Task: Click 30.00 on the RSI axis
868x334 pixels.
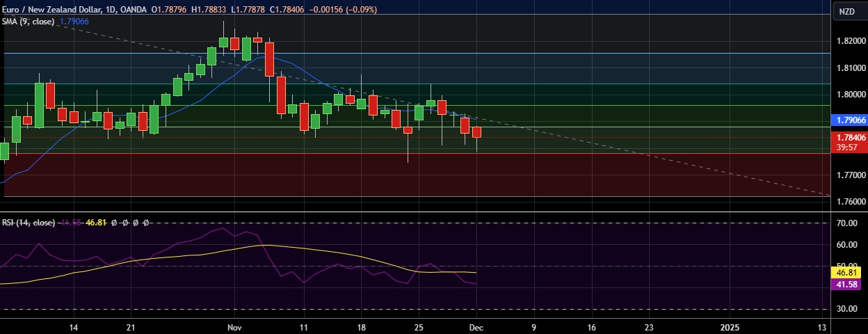Action: (846, 309)
